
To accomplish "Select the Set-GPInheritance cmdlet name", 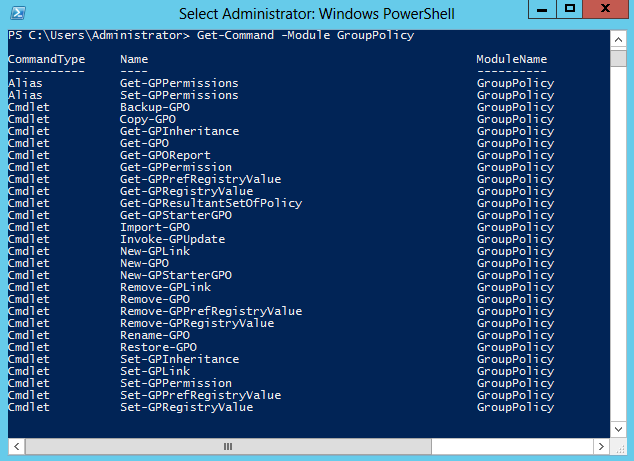I will pyautogui.click(x=180, y=359).
